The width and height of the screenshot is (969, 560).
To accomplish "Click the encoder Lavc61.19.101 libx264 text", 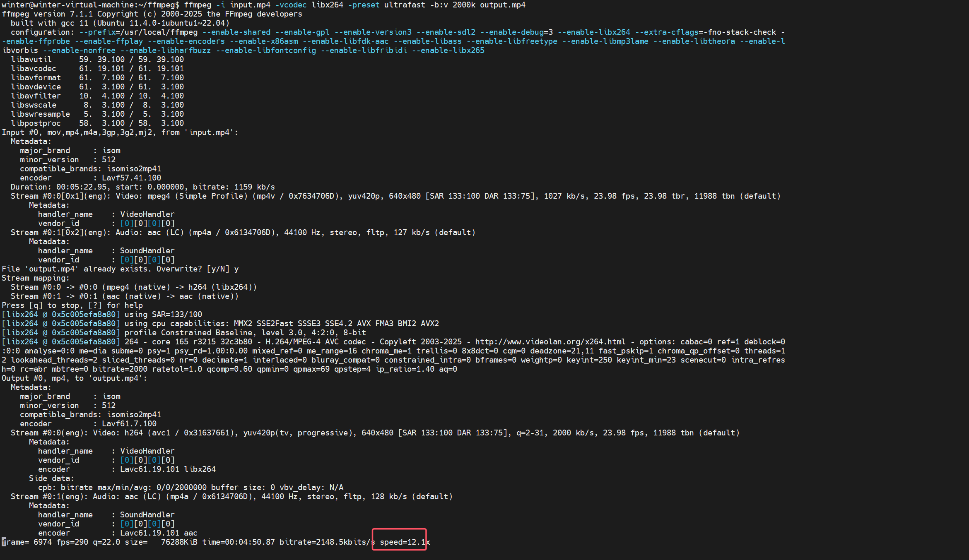I will coord(168,469).
